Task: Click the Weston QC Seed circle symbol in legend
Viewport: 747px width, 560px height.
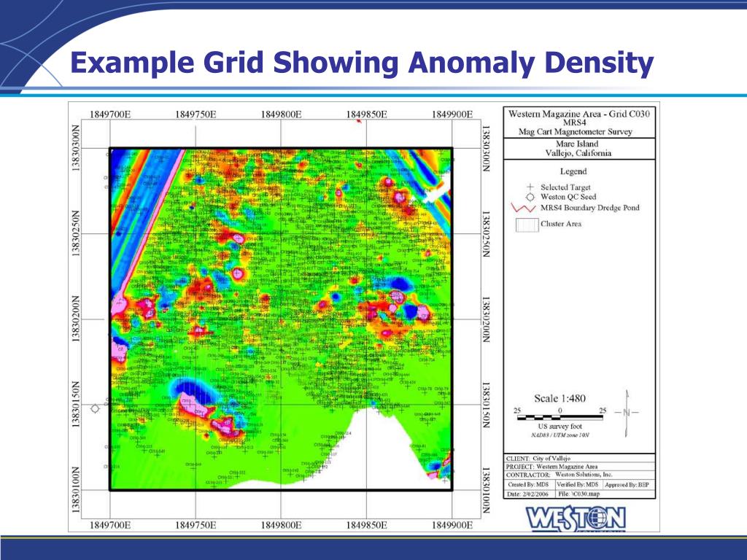Action: tap(530, 197)
